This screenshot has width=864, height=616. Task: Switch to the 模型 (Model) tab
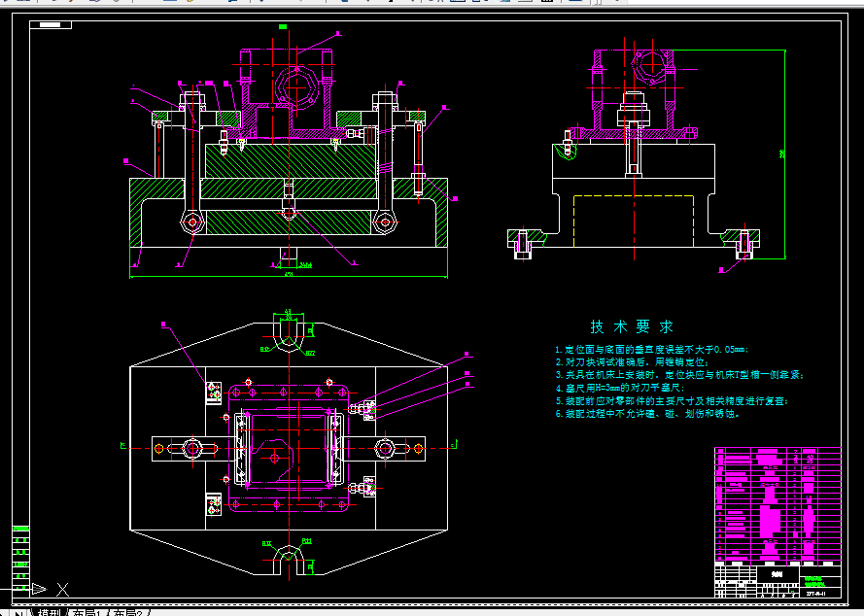click(49, 613)
